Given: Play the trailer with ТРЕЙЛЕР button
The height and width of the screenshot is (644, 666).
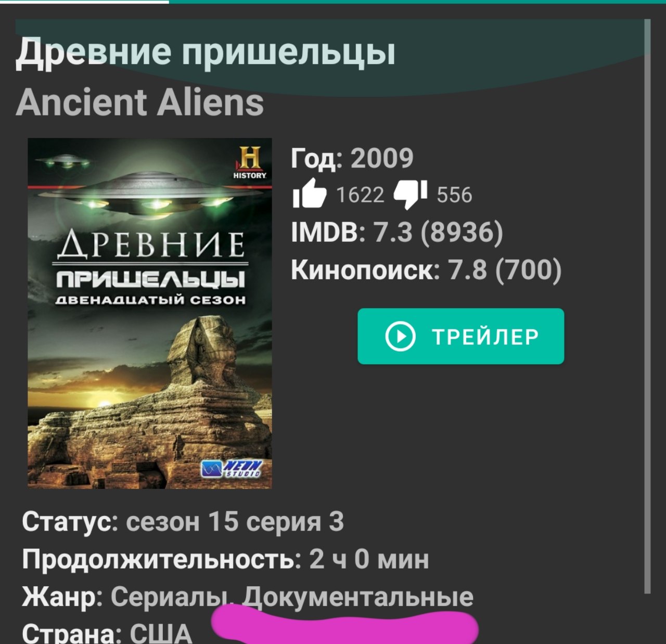Looking at the screenshot, I should point(460,336).
